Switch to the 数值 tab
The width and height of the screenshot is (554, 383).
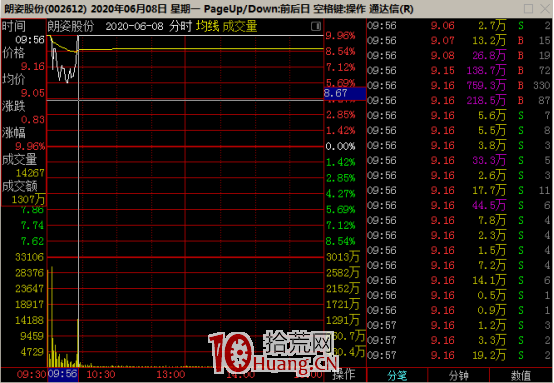[521, 375]
